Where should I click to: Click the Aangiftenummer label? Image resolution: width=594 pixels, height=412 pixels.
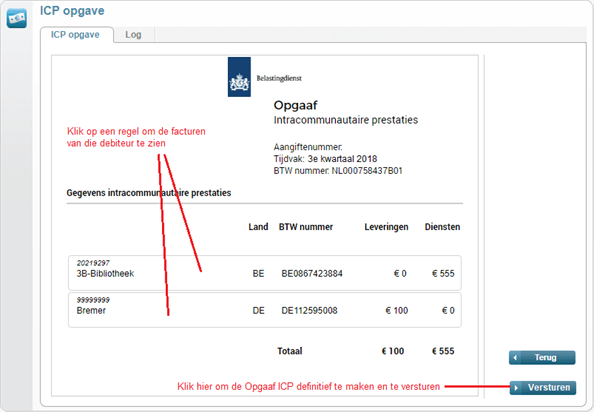coord(308,147)
